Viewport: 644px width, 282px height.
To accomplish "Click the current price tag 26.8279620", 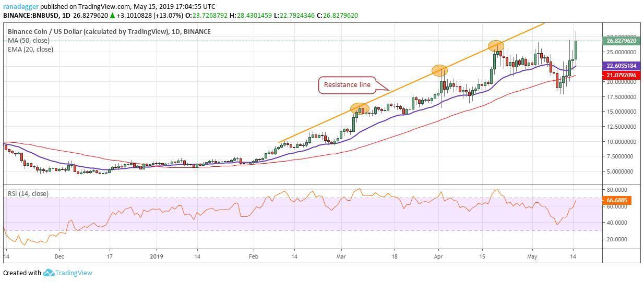I will click(x=621, y=40).
